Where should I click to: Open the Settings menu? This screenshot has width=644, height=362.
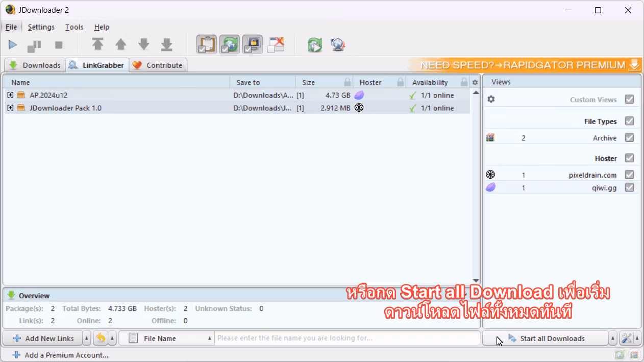coord(41,27)
